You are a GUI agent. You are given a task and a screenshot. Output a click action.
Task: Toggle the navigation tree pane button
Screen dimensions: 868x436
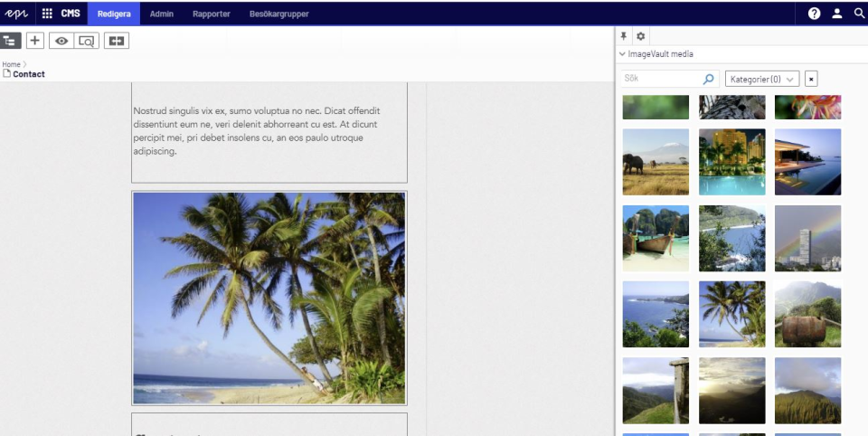(x=11, y=41)
